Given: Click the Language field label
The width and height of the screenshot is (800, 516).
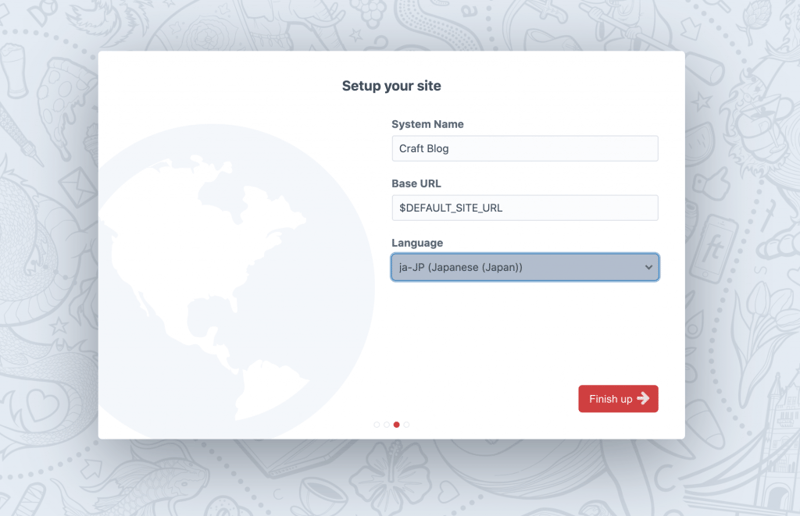Looking at the screenshot, I should click(417, 243).
